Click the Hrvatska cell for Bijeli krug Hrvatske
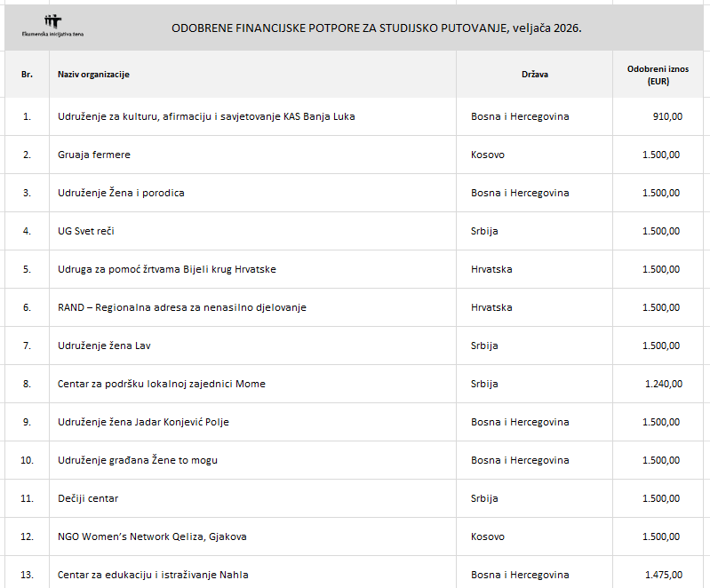710x588 pixels. point(491,269)
